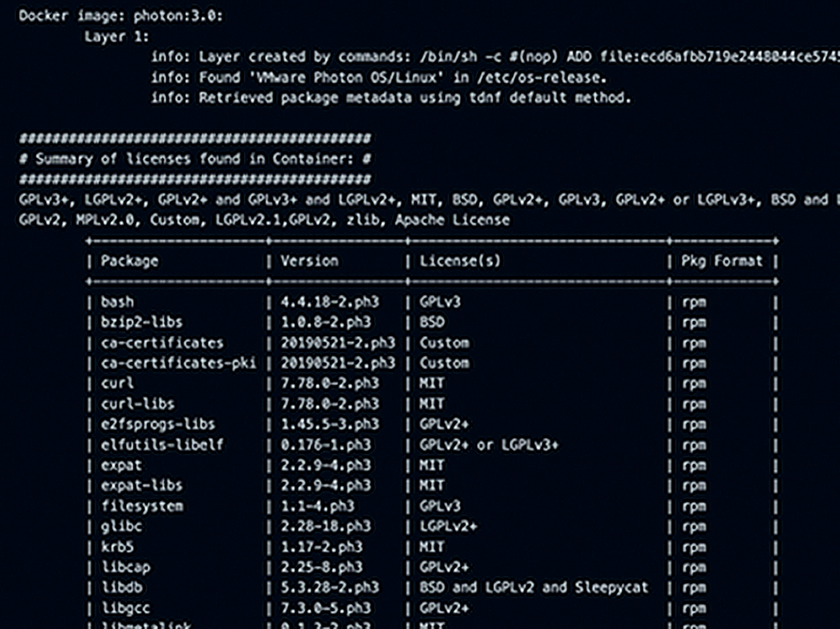Viewport: 840px width, 629px height.
Task: Click the 'Summary of licenses found' heading
Action: coord(194,159)
